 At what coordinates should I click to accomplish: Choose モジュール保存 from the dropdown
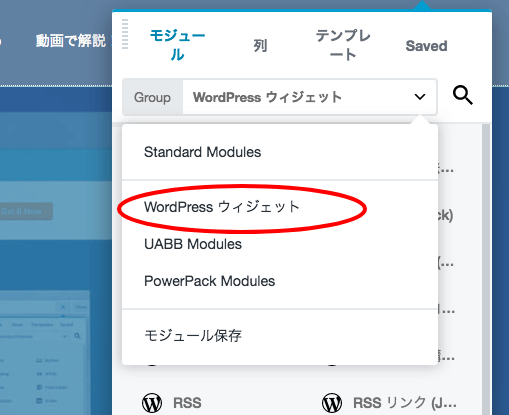[x=193, y=335]
